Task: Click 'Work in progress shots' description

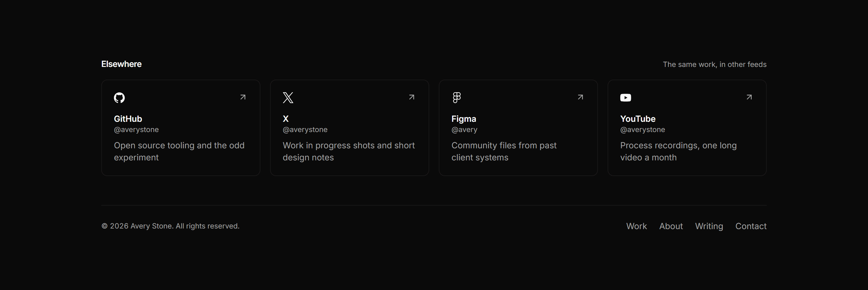Action: (349, 151)
